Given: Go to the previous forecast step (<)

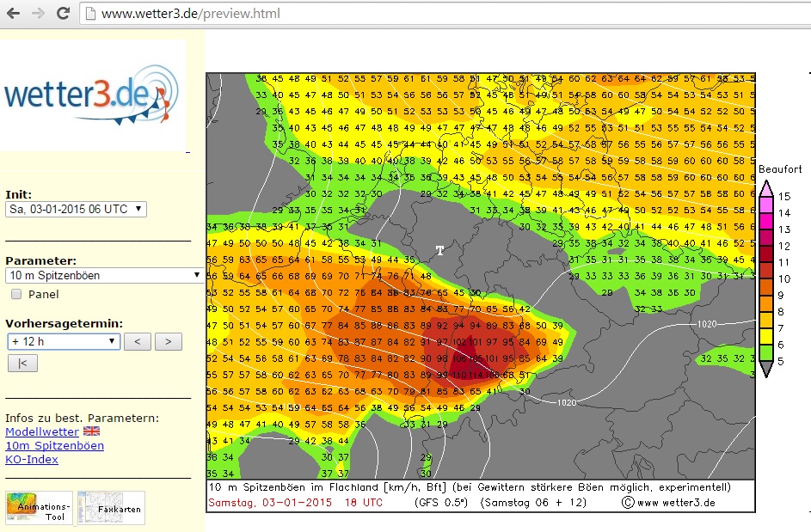Looking at the screenshot, I should tap(137, 341).
